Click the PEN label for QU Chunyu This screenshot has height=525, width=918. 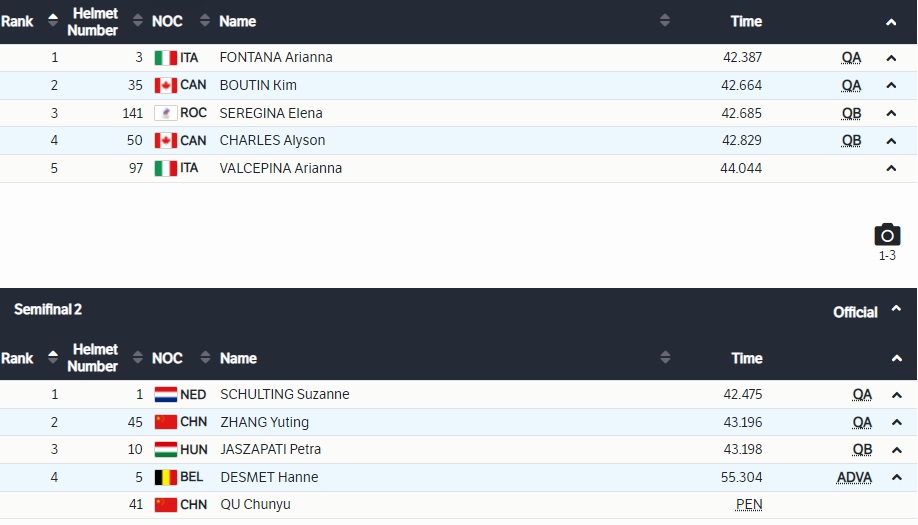coord(749,505)
